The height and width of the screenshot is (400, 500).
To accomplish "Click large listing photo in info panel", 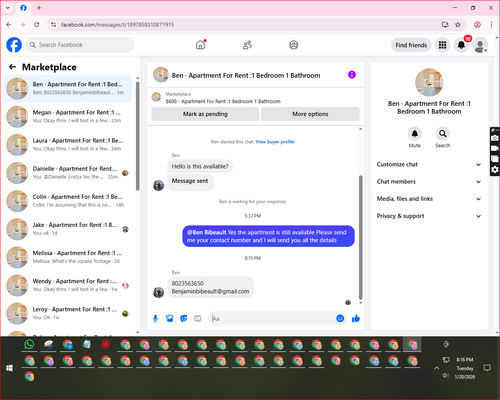I will point(429,82).
